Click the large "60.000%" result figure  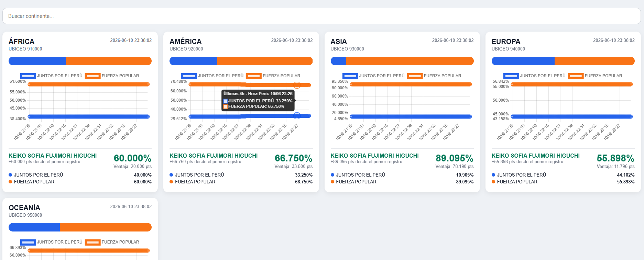[133, 158]
